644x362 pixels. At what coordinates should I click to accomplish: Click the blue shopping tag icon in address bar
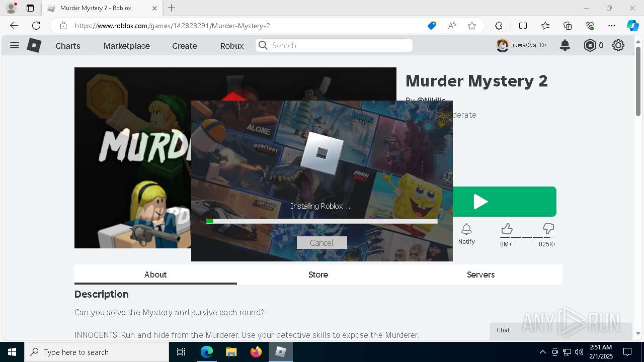432,26
